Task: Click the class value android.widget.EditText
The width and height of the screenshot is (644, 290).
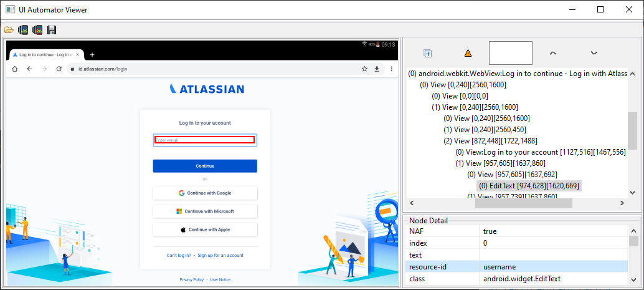Action: tap(554, 279)
